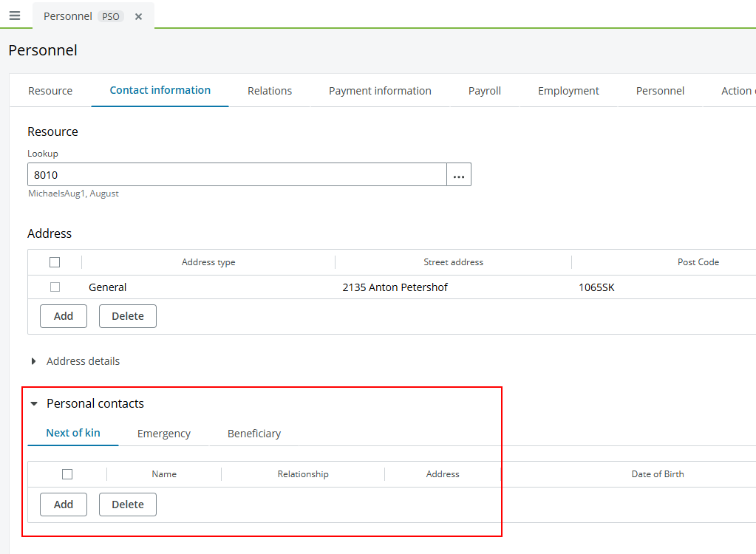The width and height of the screenshot is (756, 554).
Task: Go to Payment information tab
Action: (x=380, y=91)
